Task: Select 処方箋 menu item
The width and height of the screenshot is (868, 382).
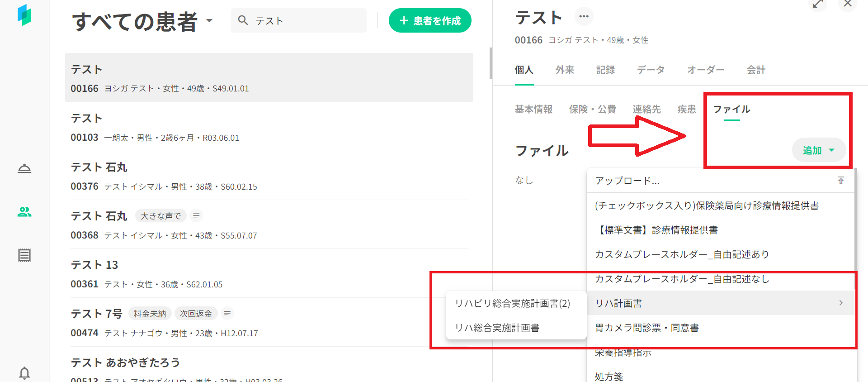Action: (721, 376)
